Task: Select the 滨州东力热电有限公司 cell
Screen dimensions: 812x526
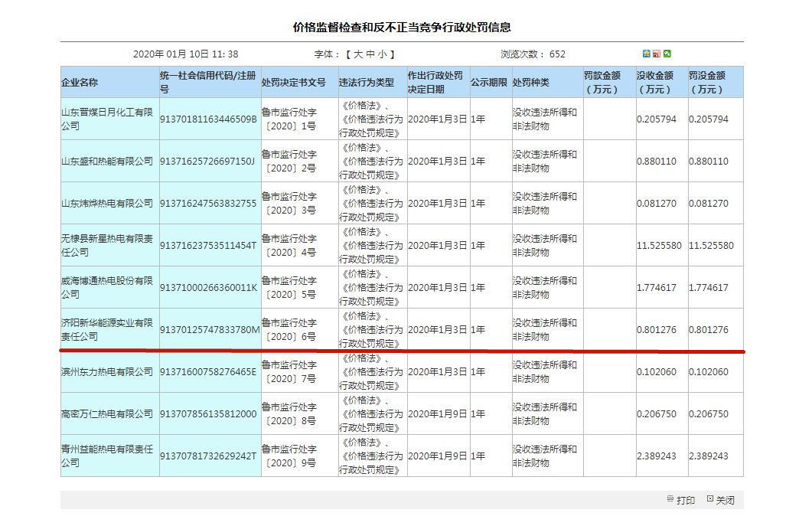Action: [x=107, y=372]
